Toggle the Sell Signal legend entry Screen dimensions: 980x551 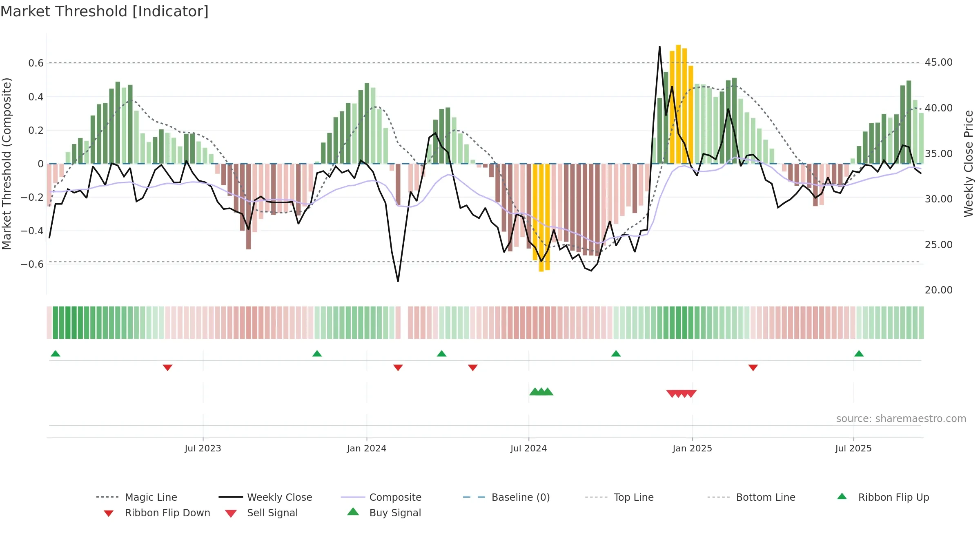261,513
